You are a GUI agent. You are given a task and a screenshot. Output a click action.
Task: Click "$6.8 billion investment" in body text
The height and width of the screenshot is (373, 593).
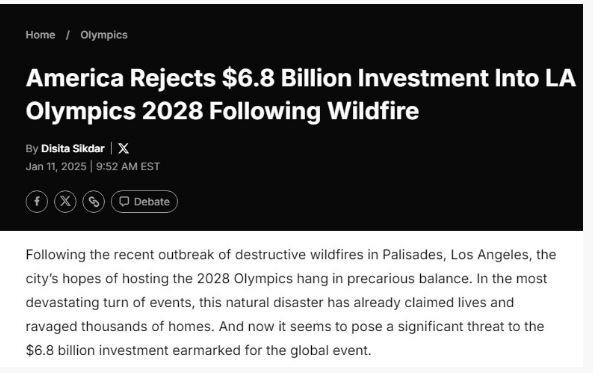[97, 350]
